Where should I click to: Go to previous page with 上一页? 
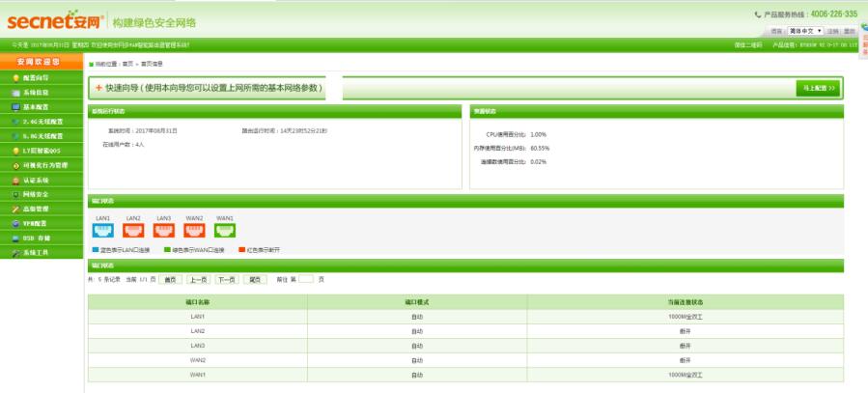(198, 279)
